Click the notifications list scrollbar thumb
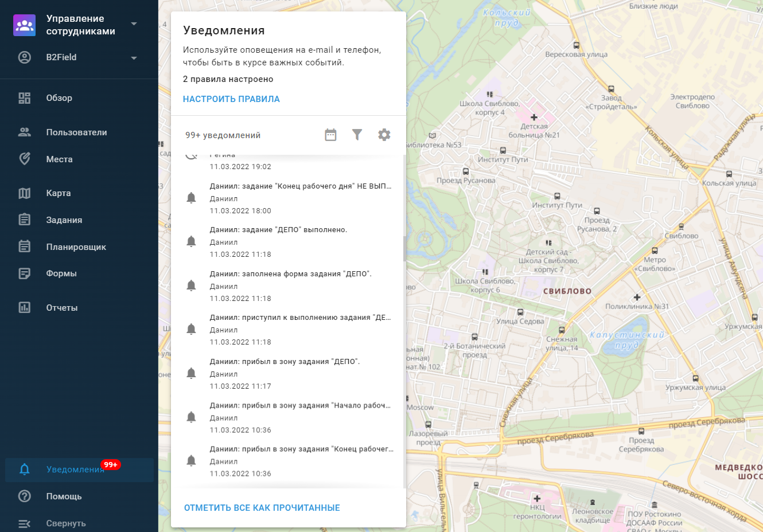Screen dimensions: 763x532 point(404,249)
